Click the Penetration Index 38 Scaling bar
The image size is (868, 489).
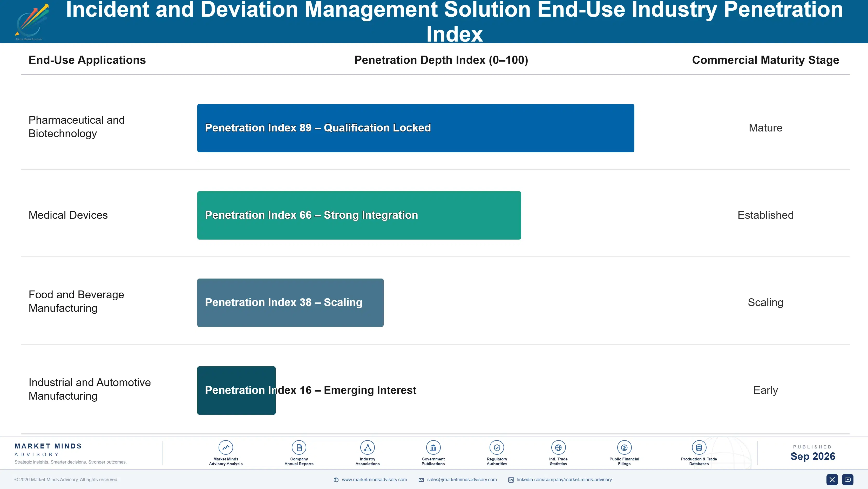coord(290,302)
